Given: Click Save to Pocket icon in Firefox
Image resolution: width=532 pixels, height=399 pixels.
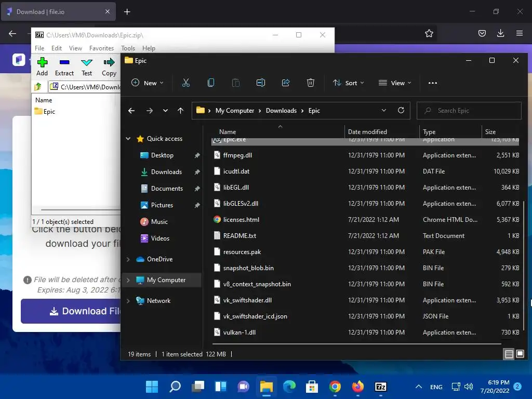Looking at the screenshot, I should 482,33.
